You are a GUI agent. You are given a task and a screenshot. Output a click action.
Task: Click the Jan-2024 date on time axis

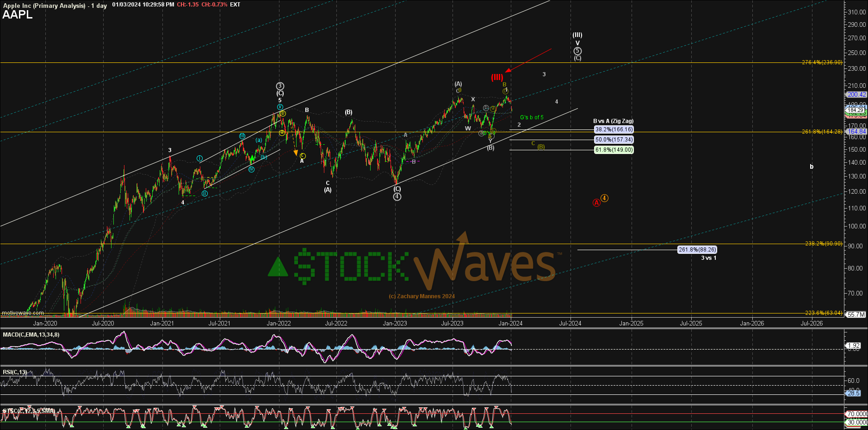[510, 323]
